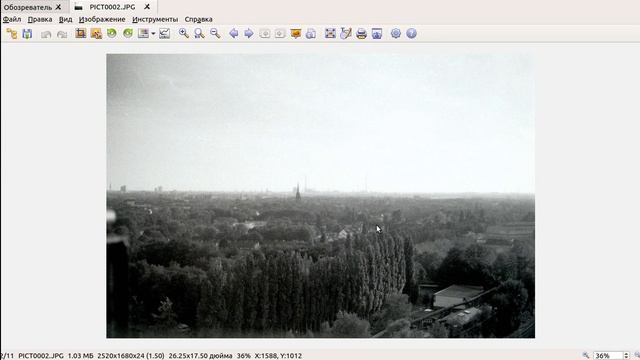Open the Изображение menu
640x360 pixels.
tap(102, 19)
